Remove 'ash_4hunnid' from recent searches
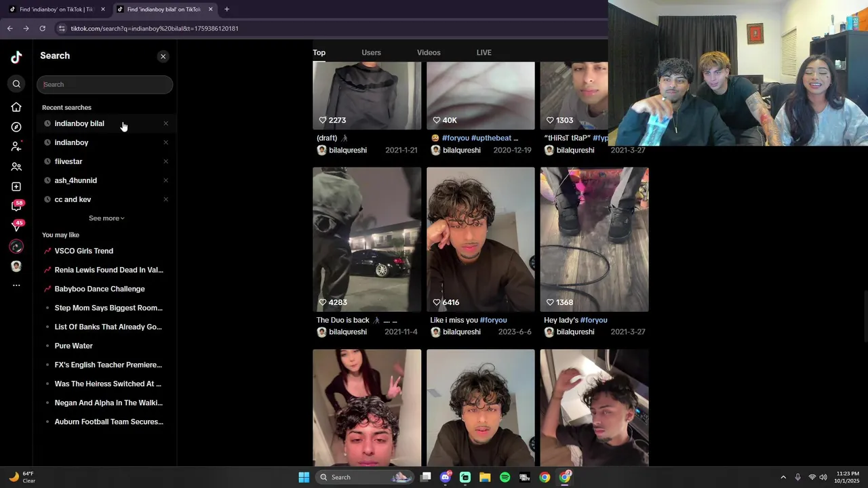Image resolution: width=868 pixels, height=488 pixels. coord(165,180)
